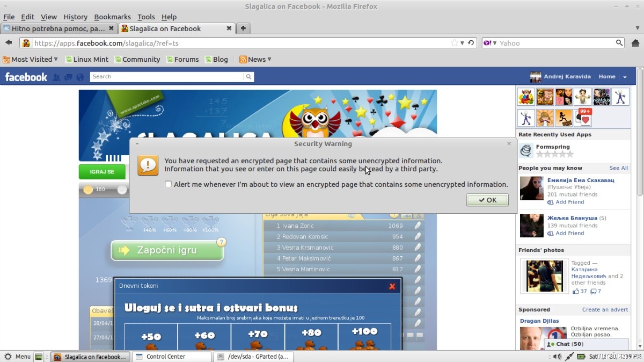Enable the encrypted page alert checkbox
Image resolution: width=644 pixels, height=362 pixels.
coord(168,184)
